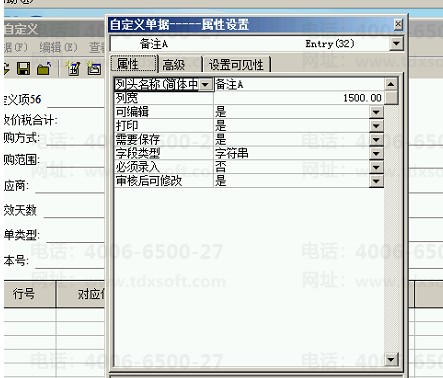Click the 单类型 label in background form
443x378 pixels.
pyautogui.click(x=22, y=235)
